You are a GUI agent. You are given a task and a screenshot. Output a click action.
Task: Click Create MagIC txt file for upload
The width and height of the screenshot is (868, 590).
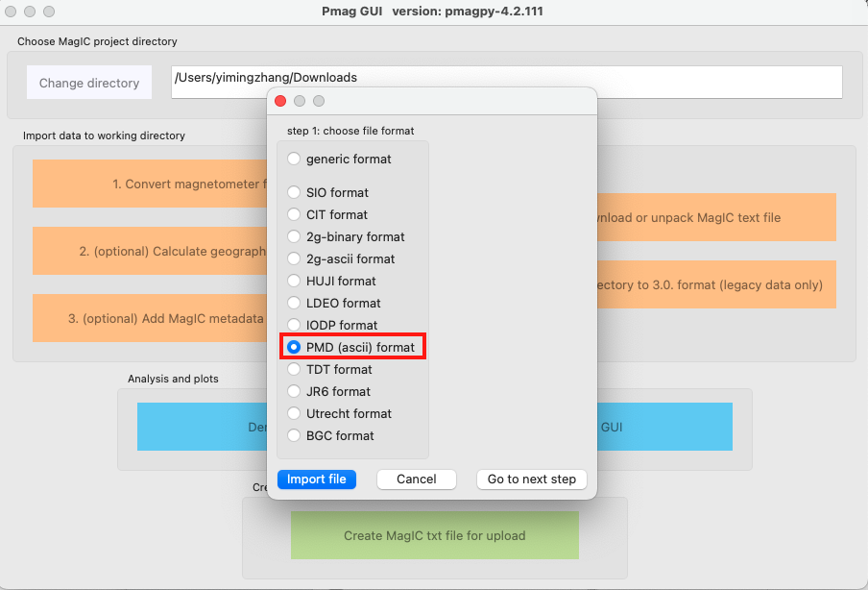434,535
